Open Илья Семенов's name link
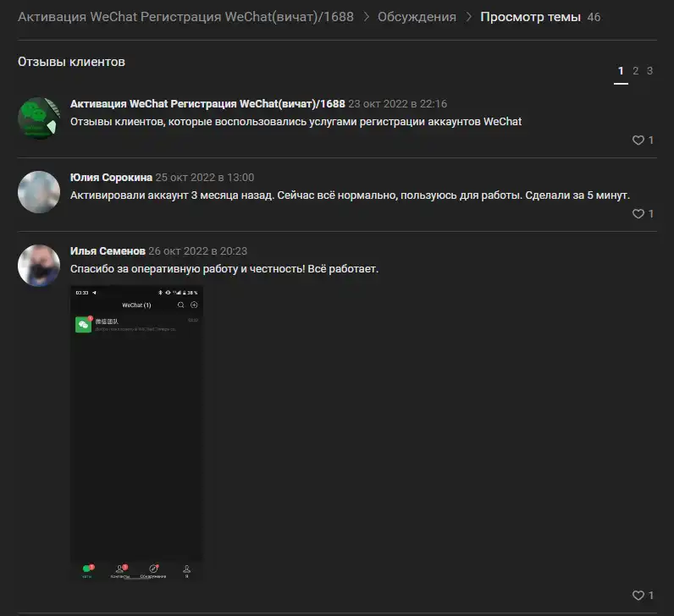 (x=108, y=250)
